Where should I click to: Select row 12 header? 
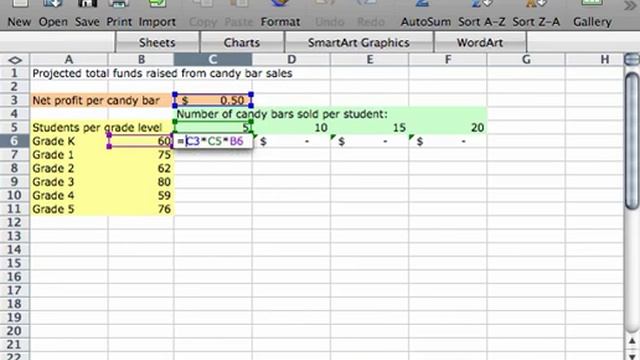(15, 222)
